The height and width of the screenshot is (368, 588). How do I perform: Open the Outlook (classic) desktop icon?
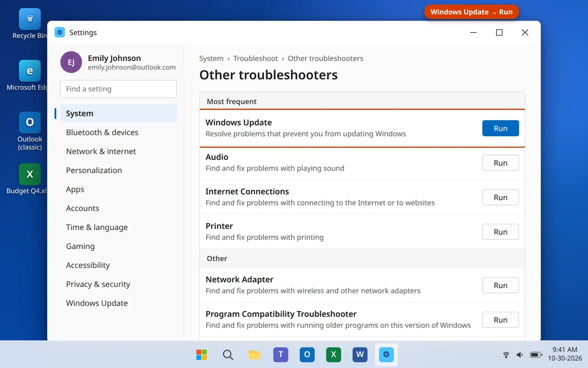30,131
